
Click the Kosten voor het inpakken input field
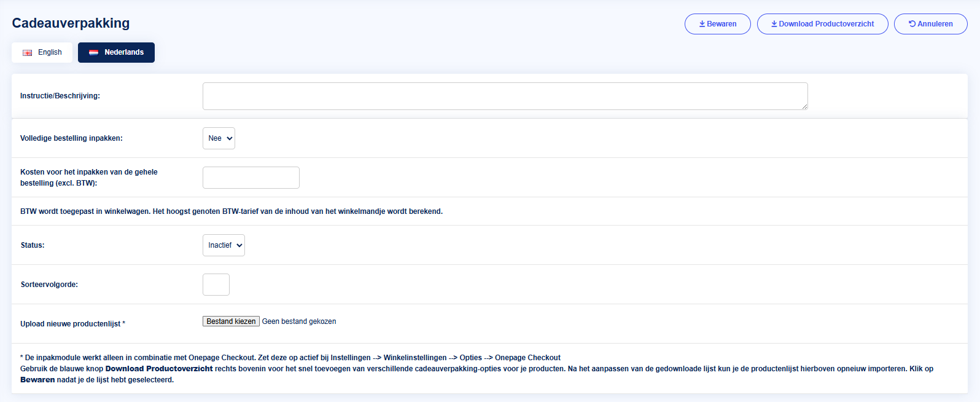tap(251, 178)
